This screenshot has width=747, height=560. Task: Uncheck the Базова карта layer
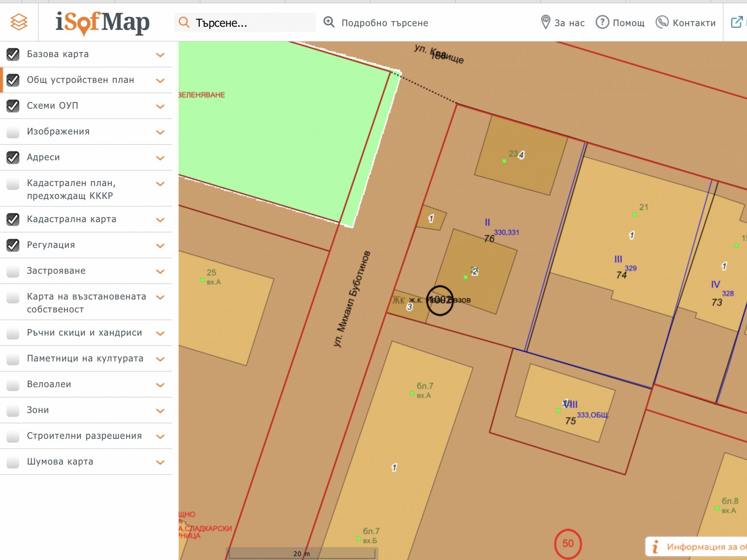coord(13,54)
